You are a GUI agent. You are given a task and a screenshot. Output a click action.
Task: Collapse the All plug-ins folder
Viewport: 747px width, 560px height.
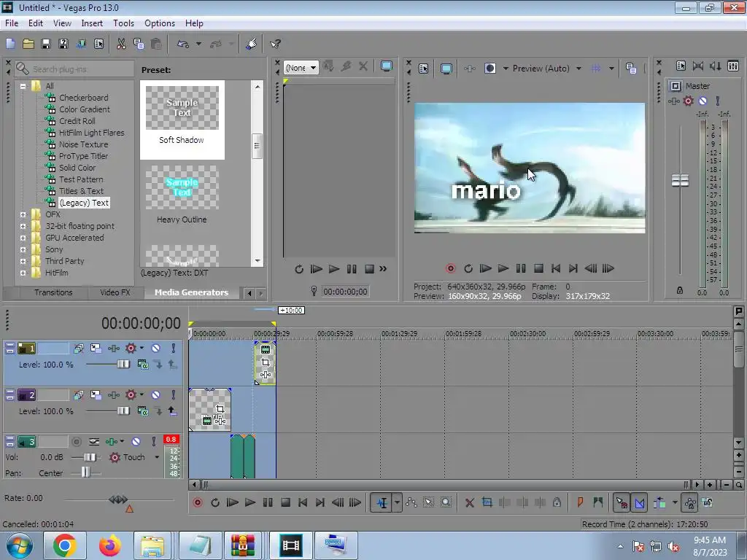click(23, 86)
